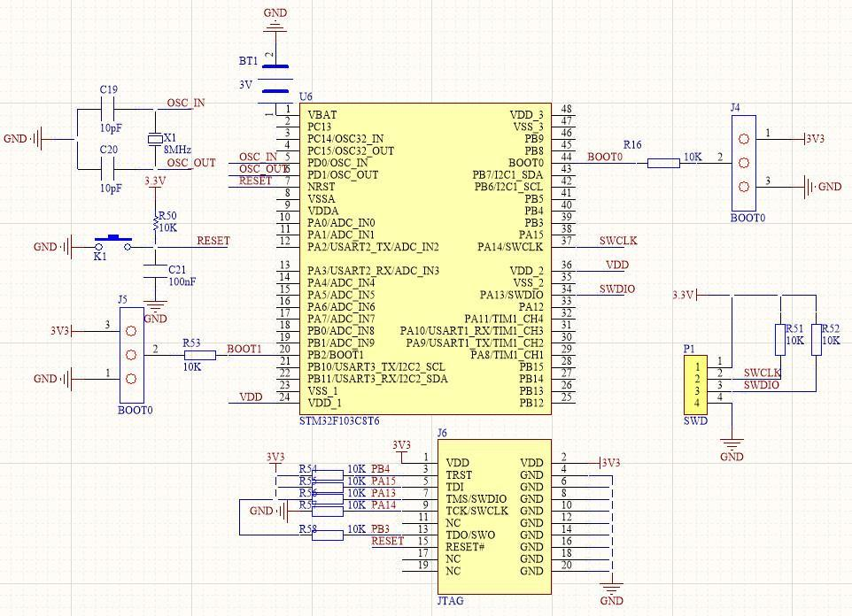The image size is (852, 616).
Task: Select the TDO/SWO pin label on JTAG
Action: pyautogui.click(x=470, y=535)
